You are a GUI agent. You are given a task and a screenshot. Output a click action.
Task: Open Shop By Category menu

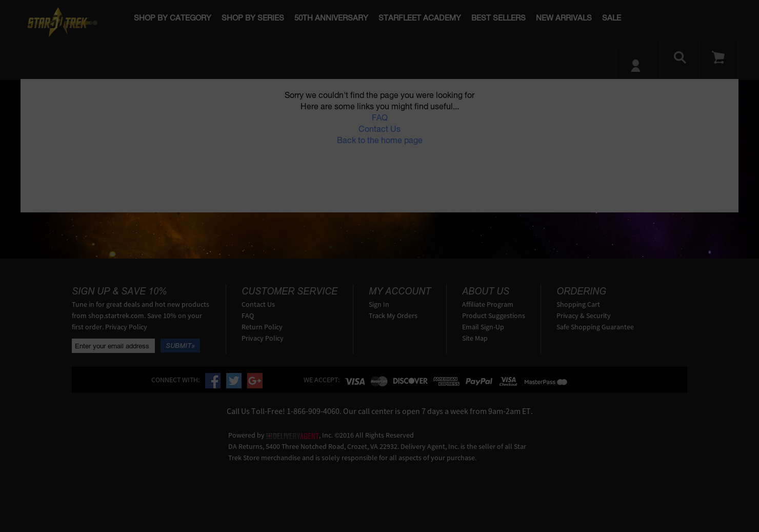tap(172, 17)
